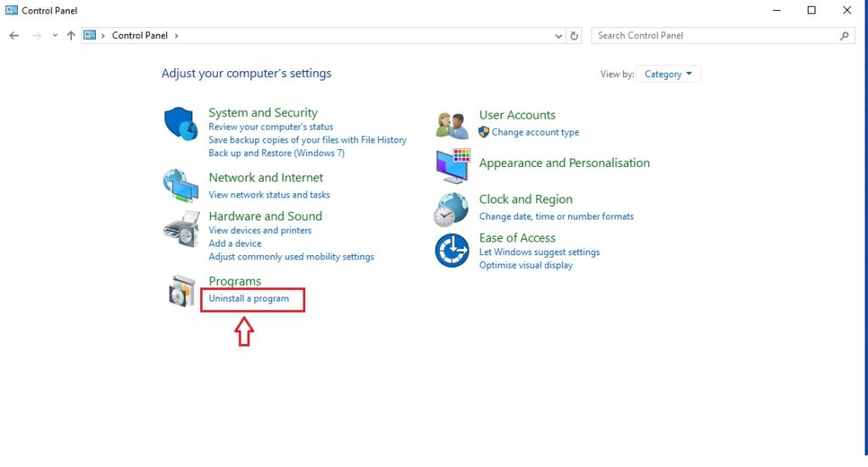Open Network and Internet category
The image size is (868, 467).
click(x=265, y=178)
